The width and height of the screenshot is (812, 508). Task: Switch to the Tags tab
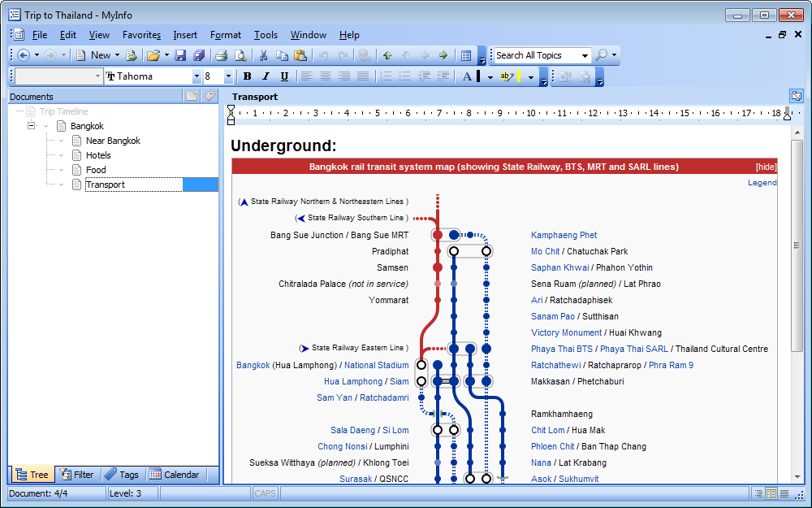click(121, 475)
